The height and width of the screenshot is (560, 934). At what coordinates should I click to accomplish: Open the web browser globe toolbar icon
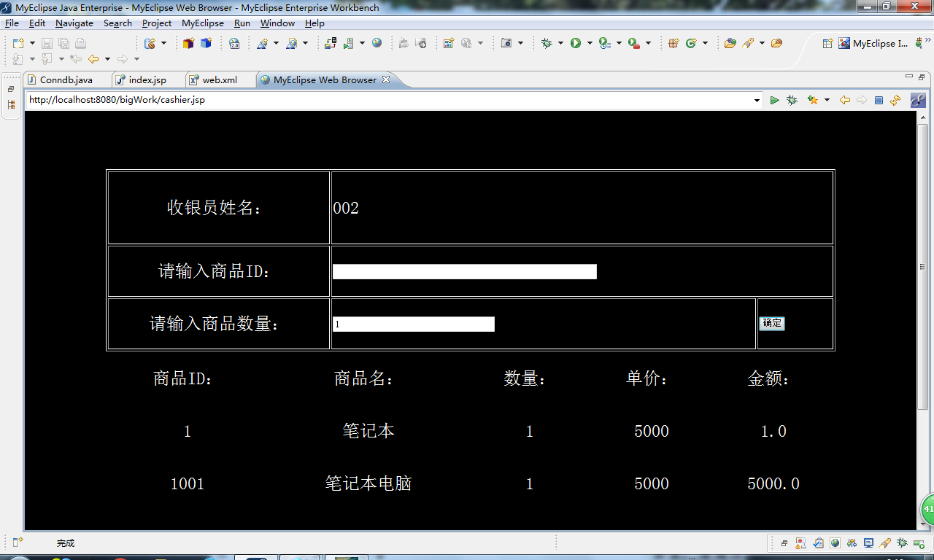pos(377,44)
